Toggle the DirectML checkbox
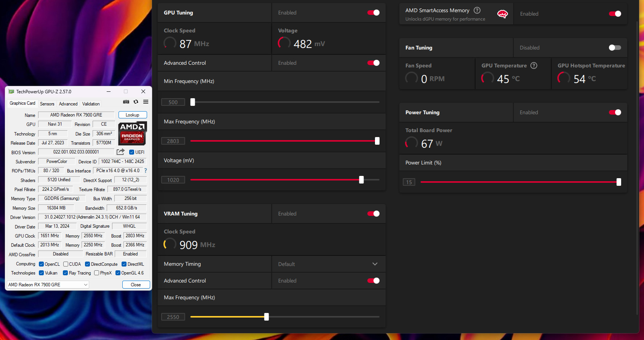 (x=124, y=264)
